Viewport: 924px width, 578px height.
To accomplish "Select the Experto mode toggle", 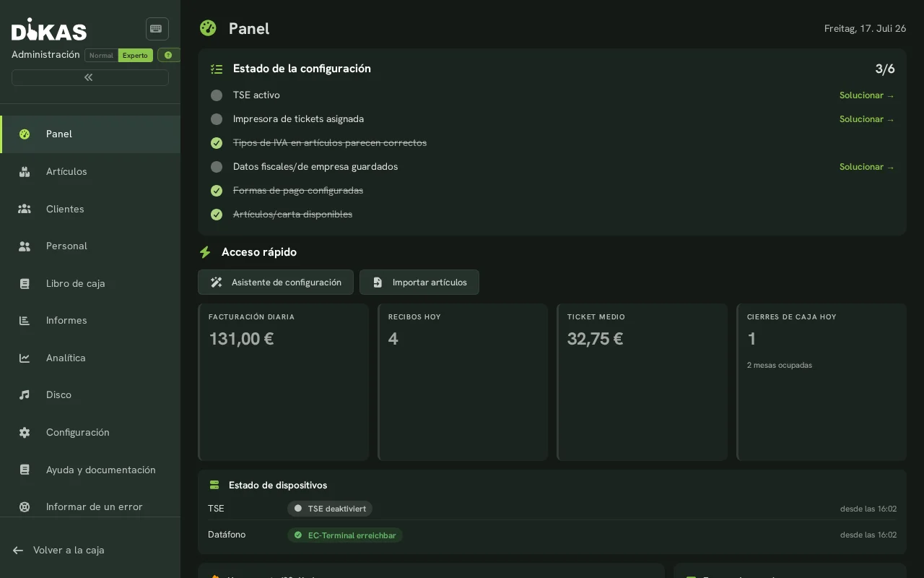I will point(135,56).
